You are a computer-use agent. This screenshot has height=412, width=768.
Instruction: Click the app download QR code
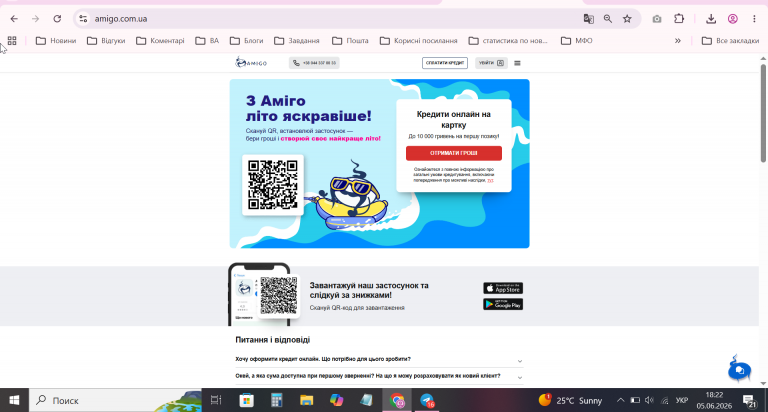click(279, 295)
